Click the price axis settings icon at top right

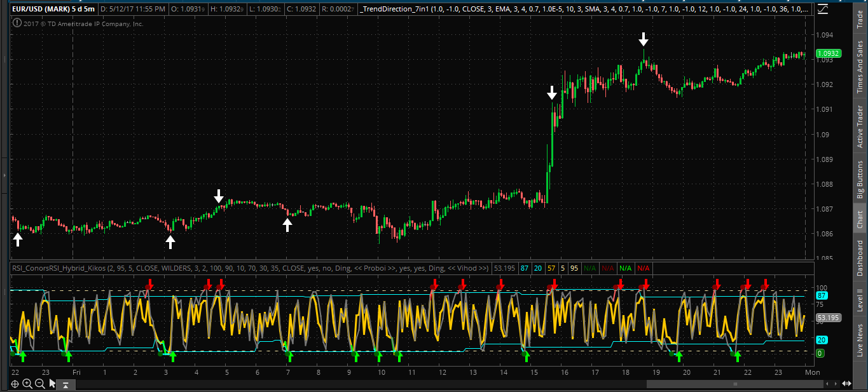pos(823,10)
